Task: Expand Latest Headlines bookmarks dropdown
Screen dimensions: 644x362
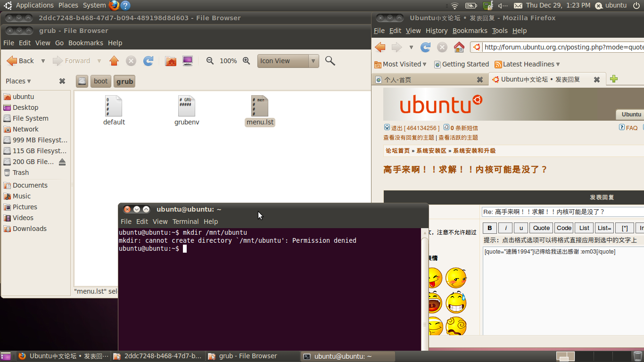Action: tap(558, 64)
